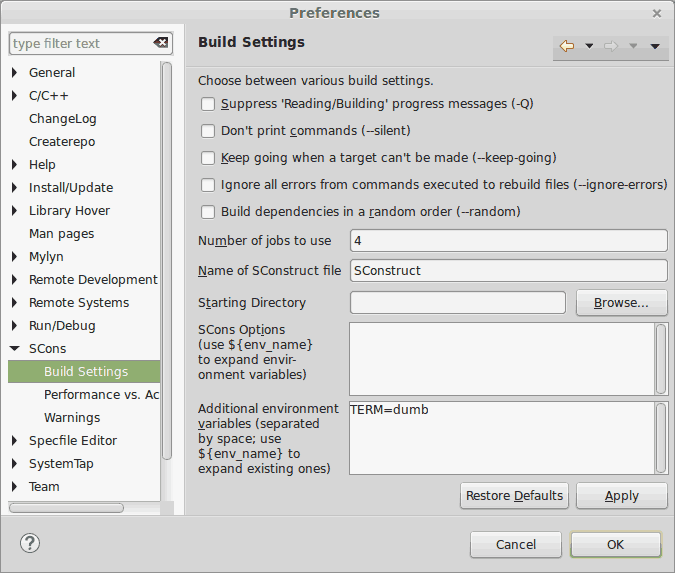Expand the Remote Systems category

(x=15, y=303)
